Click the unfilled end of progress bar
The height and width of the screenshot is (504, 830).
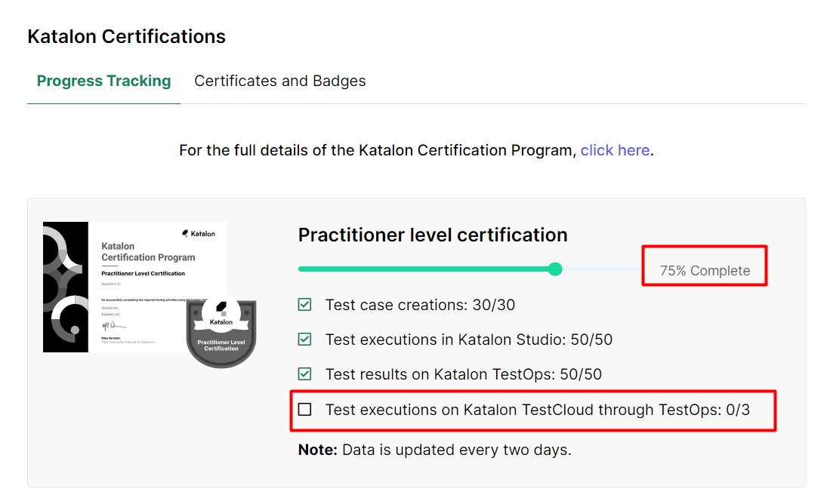tap(604, 269)
